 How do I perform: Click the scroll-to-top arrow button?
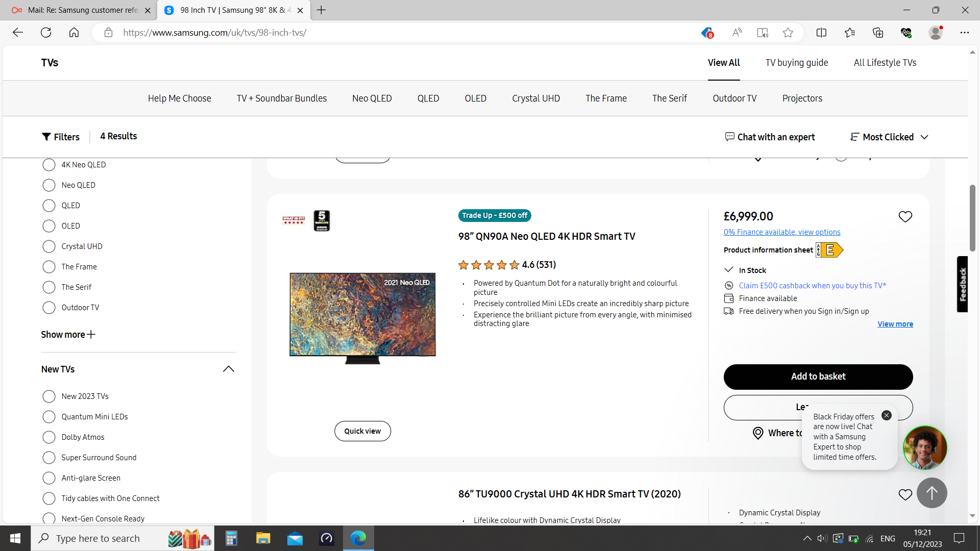(932, 493)
